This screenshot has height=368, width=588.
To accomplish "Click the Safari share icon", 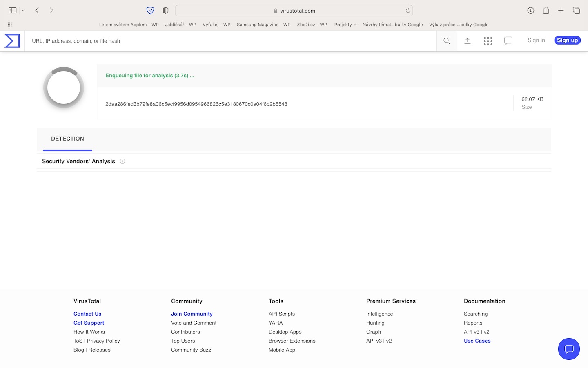I will tap(546, 11).
